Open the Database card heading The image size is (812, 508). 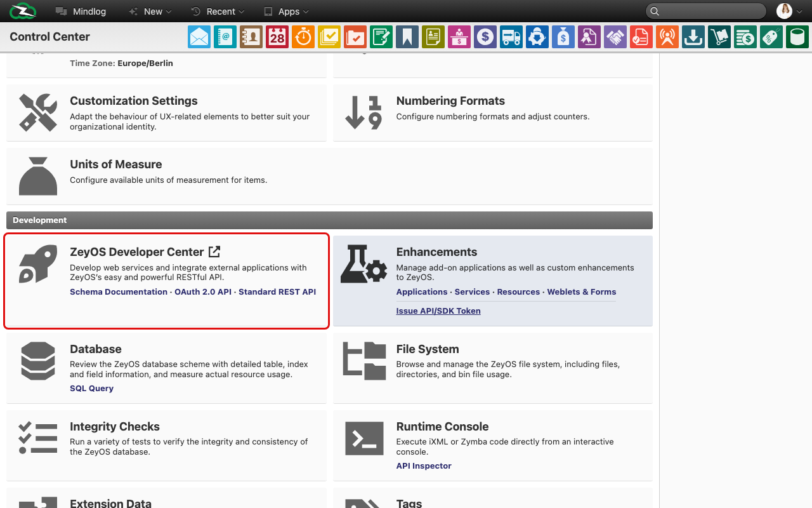point(96,349)
